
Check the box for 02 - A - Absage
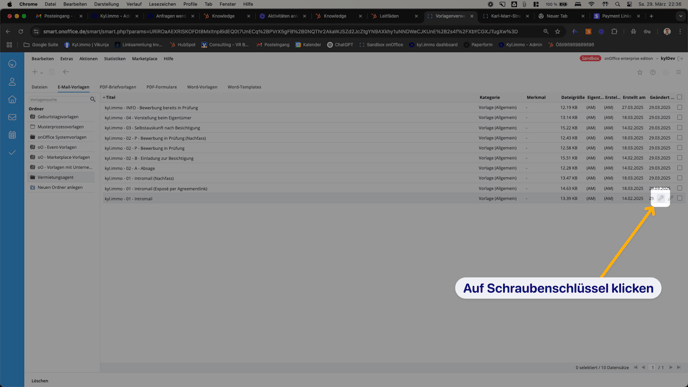[680, 168]
